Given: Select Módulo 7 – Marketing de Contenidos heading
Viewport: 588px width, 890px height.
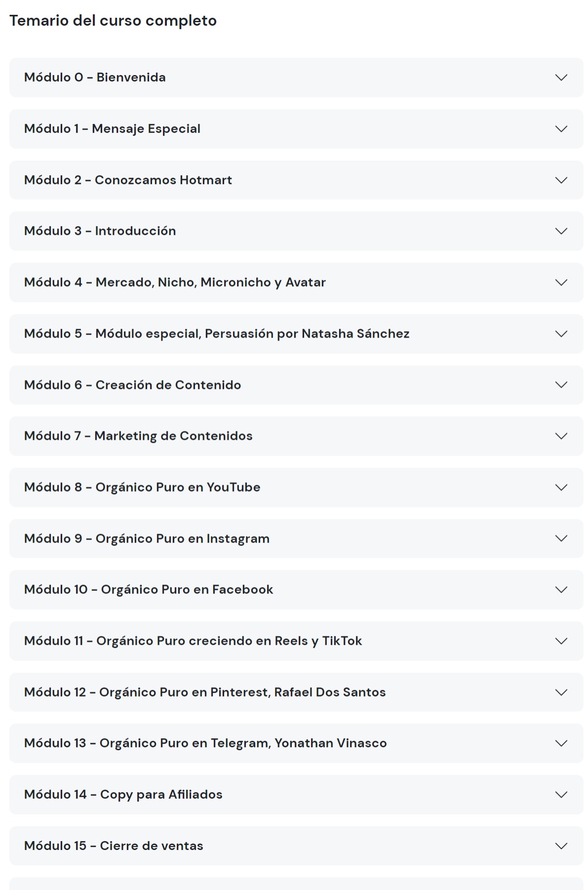Looking at the screenshot, I should click(138, 436).
